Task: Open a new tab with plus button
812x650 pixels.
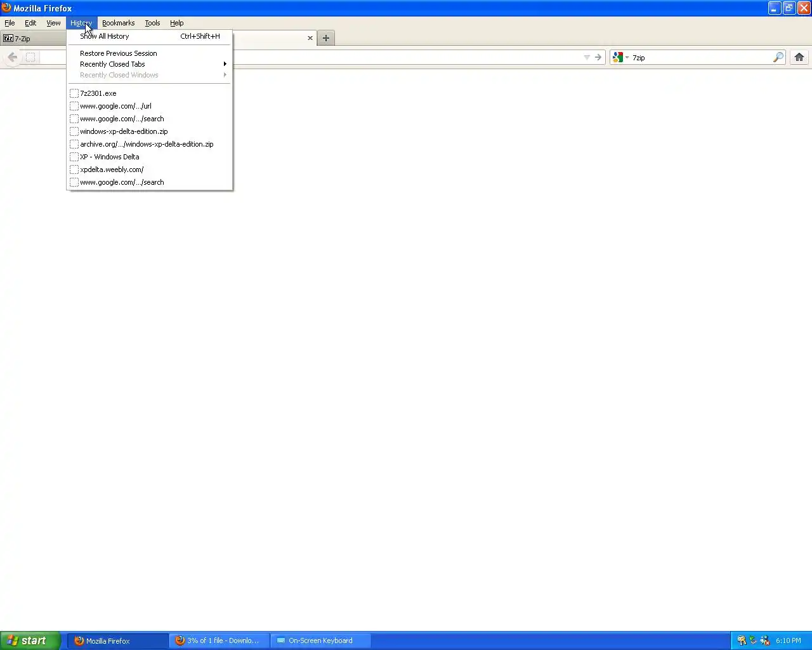Action: [326, 38]
